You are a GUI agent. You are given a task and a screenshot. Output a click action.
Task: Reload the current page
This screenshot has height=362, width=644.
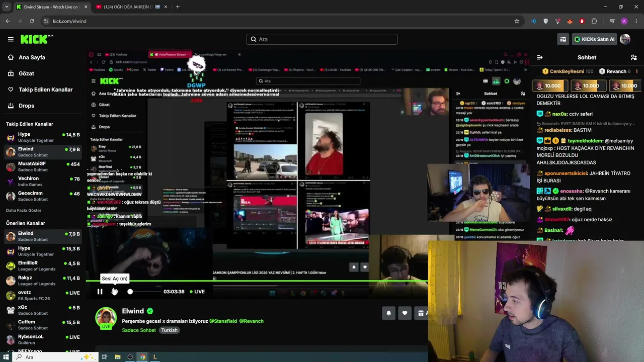tap(32, 21)
